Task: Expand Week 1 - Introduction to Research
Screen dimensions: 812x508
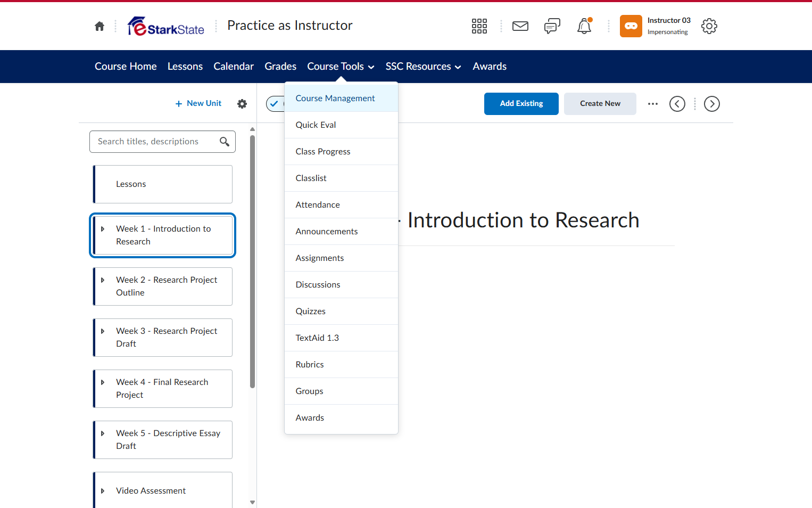Action: [x=103, y=229]
